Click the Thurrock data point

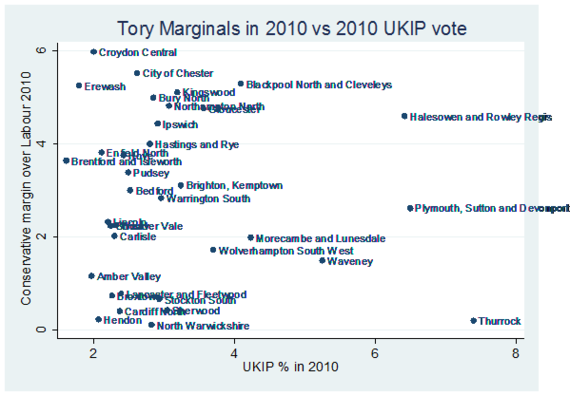pyautogui.click(x=473, y=321)
